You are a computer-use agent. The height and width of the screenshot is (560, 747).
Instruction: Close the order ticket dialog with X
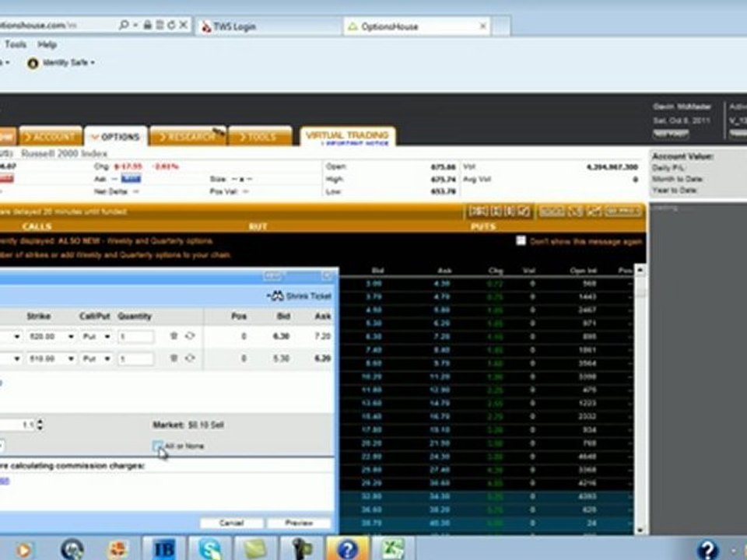[x=328, y=276]
